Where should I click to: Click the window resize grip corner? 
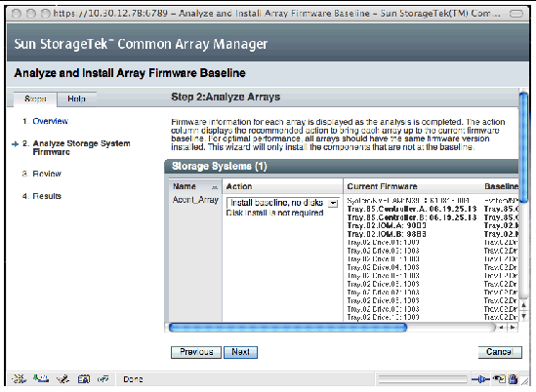coord(524,380)
